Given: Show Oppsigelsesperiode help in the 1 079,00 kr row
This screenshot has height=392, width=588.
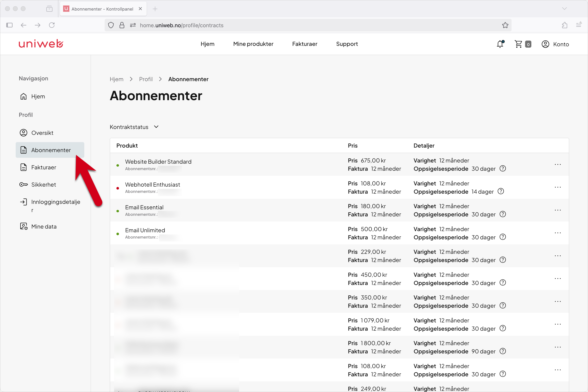Looking at the screenshot, I should [503, 328].
